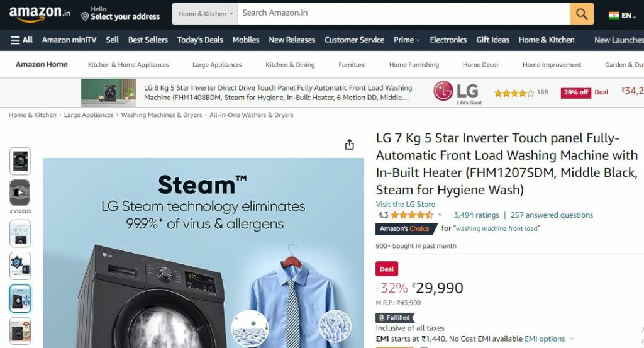Open 3,494 ratings link
The image size is (644, 348).
click(476, 215)
